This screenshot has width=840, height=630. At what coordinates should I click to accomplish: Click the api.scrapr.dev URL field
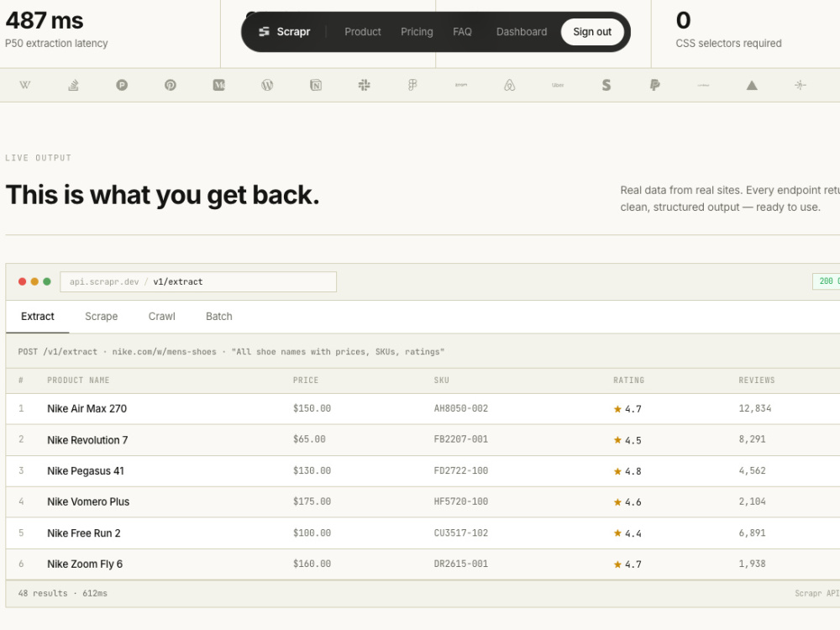(x=198, y=281)
